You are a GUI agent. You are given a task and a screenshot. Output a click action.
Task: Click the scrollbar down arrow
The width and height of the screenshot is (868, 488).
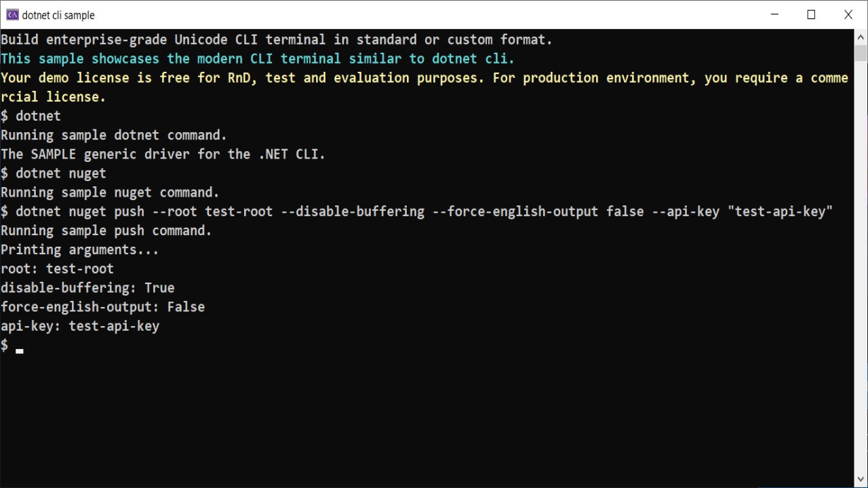tap(861, 480)
